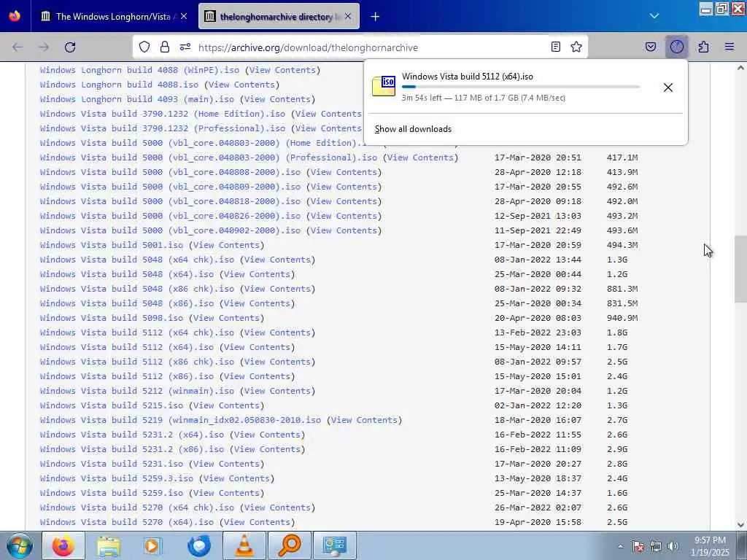Open Longhorn build 4093 (main).iso link
This screenshot has width=747, height=560.
coord(137,99)
